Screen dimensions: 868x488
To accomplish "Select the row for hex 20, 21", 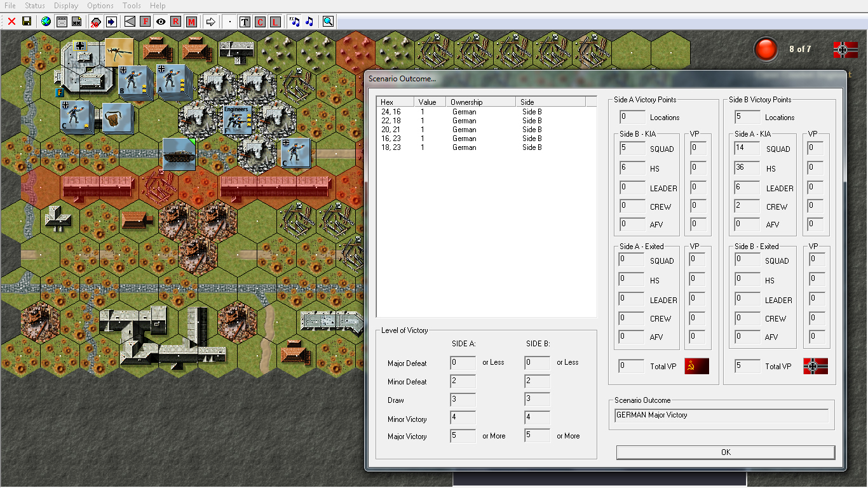I will pyautogui.click(x=486, y=130).
